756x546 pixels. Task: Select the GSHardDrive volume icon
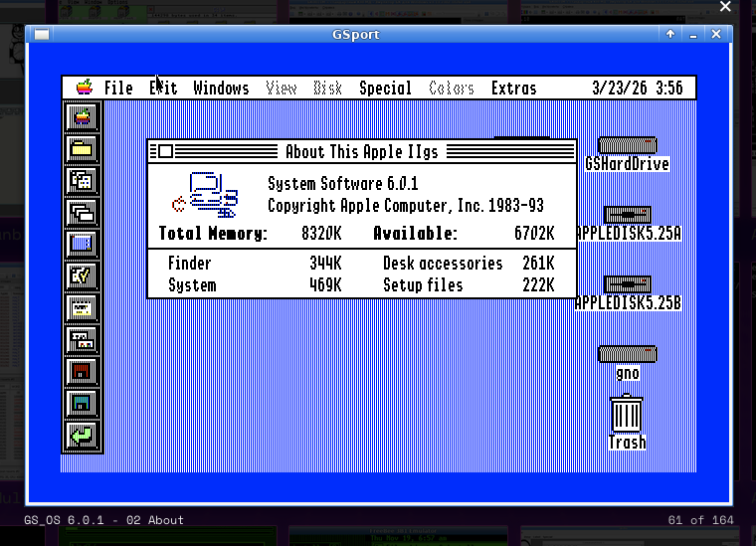(628, 145)
